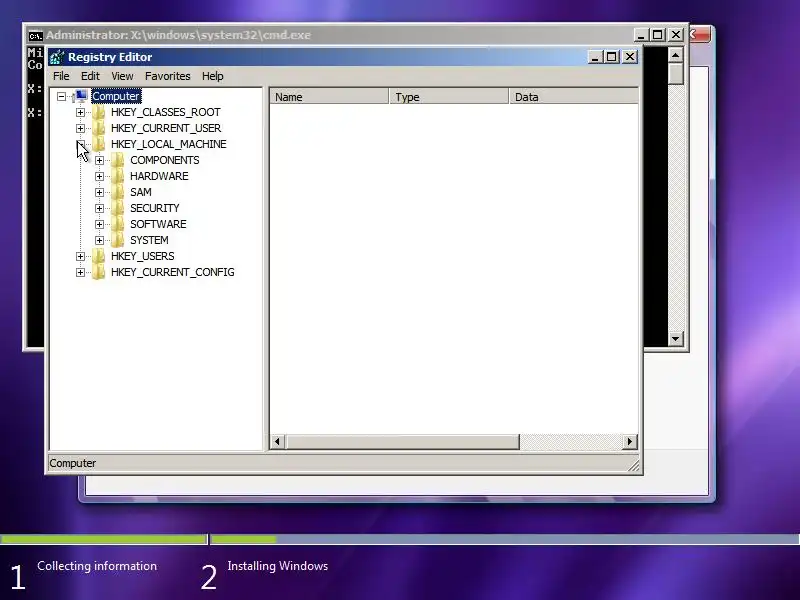800x600 pixels.
Task: Click the Collecting information step label
Action: [97, 566]
